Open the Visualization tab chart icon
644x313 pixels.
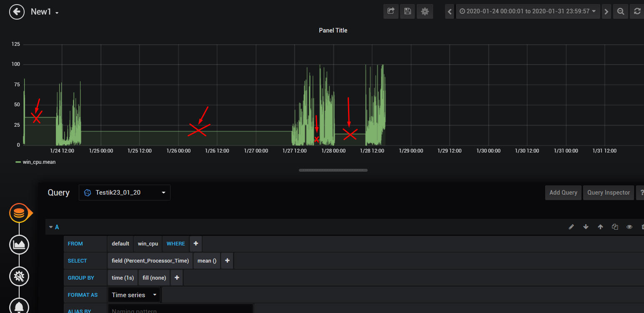click(19, 244)
